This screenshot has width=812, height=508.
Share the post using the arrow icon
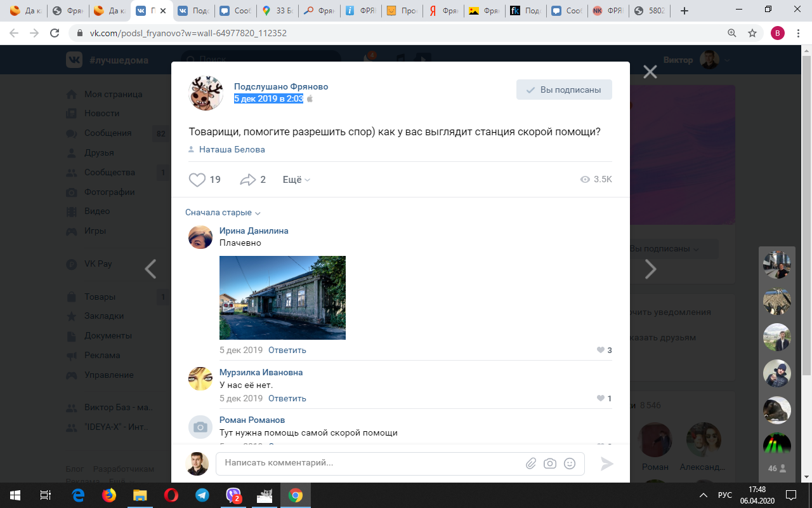tap(247, 180)
